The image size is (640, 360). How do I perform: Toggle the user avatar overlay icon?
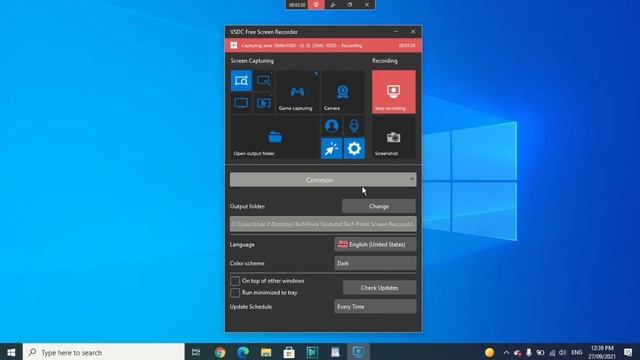331,126
